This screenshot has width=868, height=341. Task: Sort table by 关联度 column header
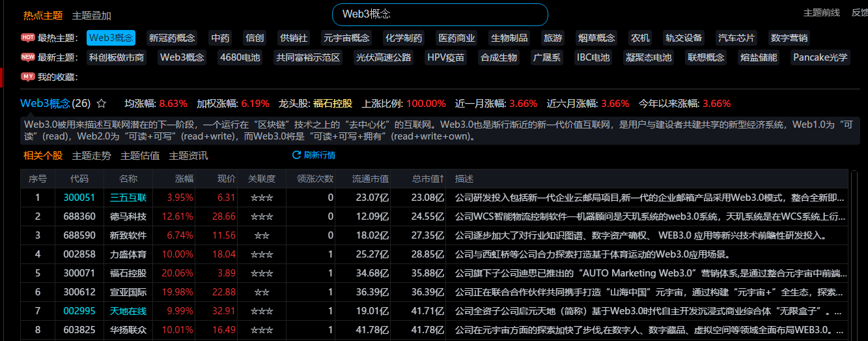coord(262,179)
